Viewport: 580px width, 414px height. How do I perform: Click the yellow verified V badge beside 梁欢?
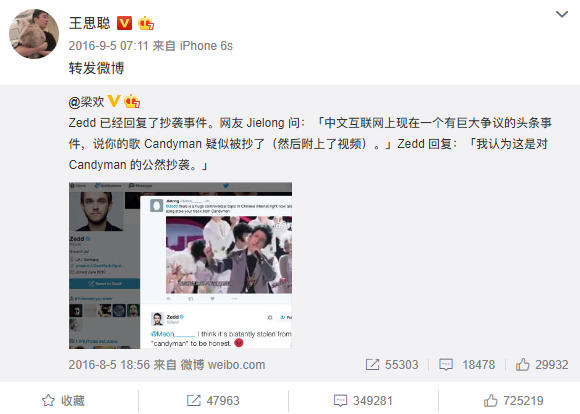[x=114, y=101]
